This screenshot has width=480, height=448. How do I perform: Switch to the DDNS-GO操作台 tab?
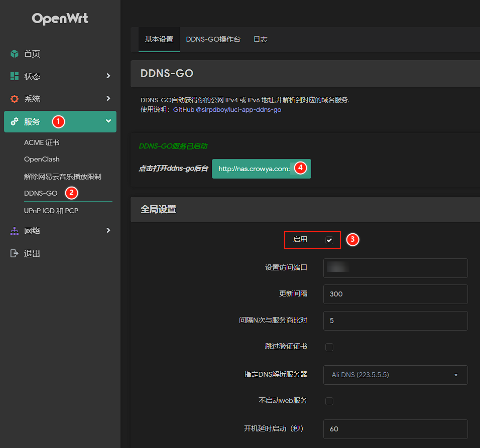213,40
